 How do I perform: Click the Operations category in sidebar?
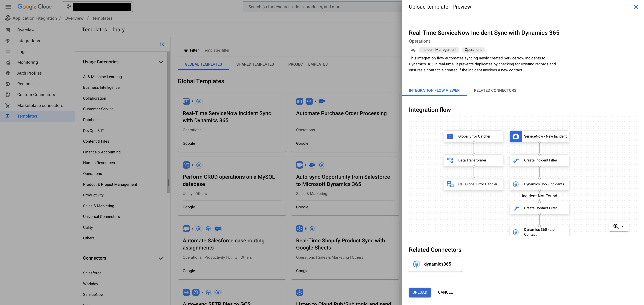92,174
